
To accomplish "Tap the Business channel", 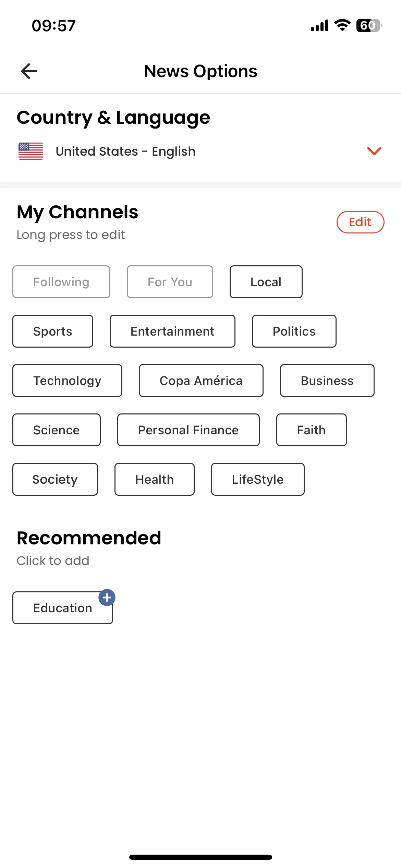I will pyautogui.click(x=327, y=381).
